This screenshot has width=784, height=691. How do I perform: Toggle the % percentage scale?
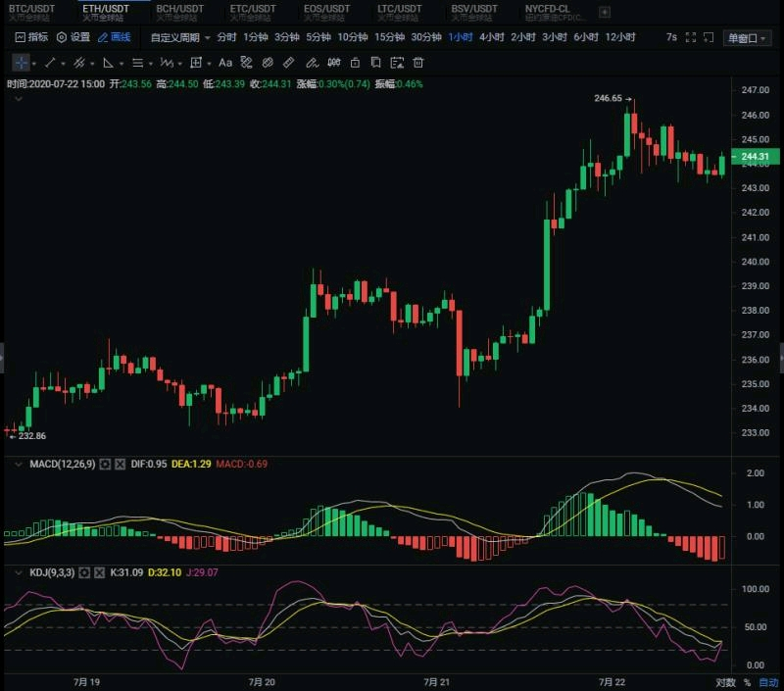(747, 682)
